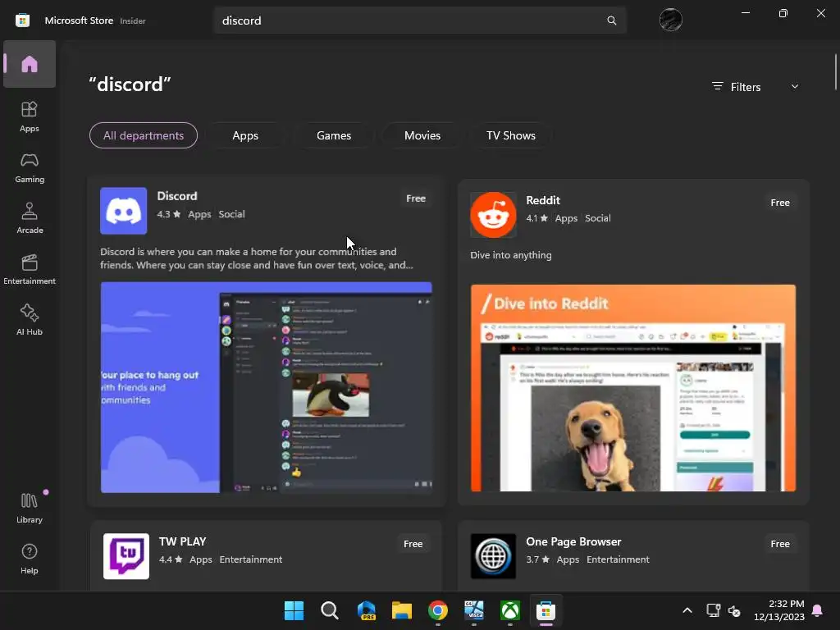Click the 'Dive into anything' text
The image size is (840, 630).
pyautogui.click(x=510, y=255)
